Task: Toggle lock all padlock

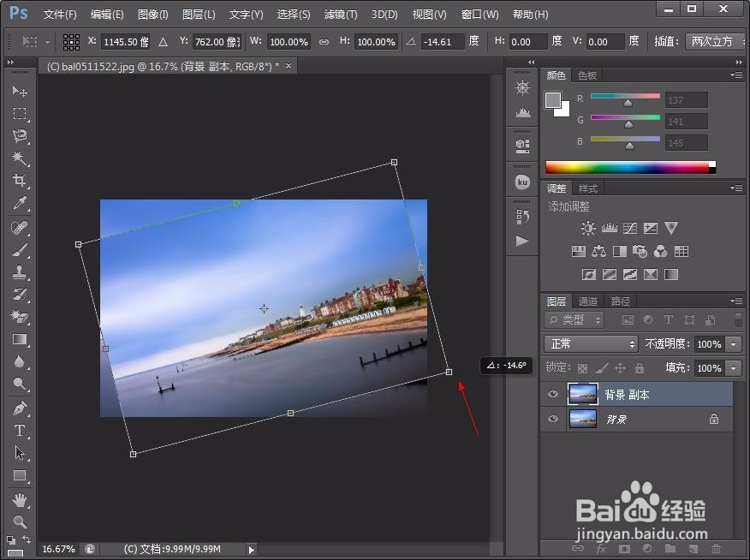Action: point(639,367)
